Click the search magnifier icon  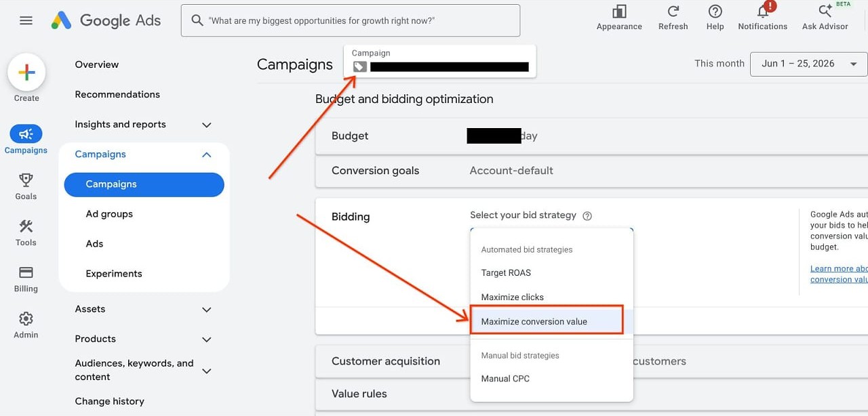tap(197, 20)
